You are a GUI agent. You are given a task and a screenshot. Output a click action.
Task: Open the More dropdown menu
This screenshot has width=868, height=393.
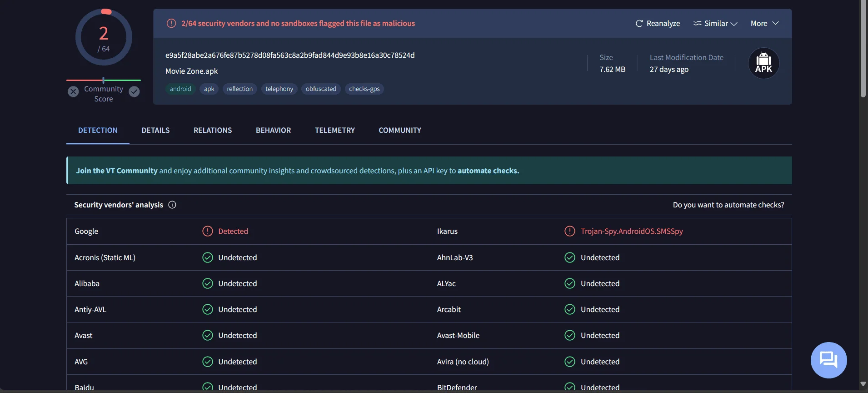(765, 23)
